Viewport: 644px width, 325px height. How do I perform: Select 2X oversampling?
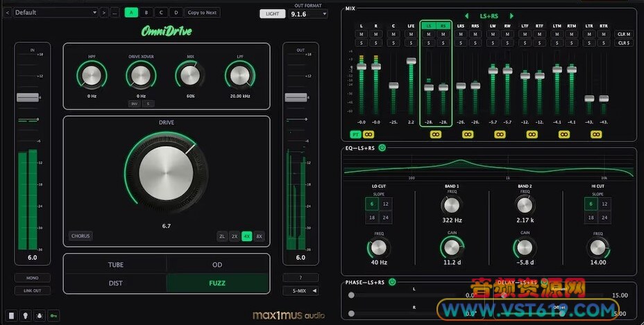coord(234,236)
